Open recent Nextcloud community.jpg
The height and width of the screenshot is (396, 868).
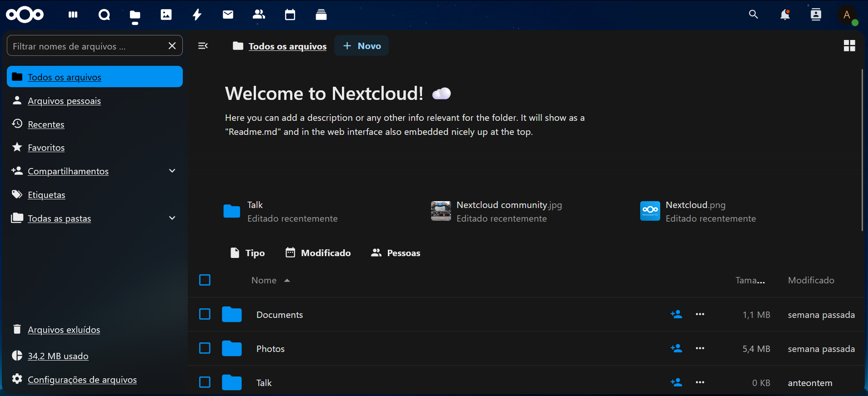tap(497, 211)
